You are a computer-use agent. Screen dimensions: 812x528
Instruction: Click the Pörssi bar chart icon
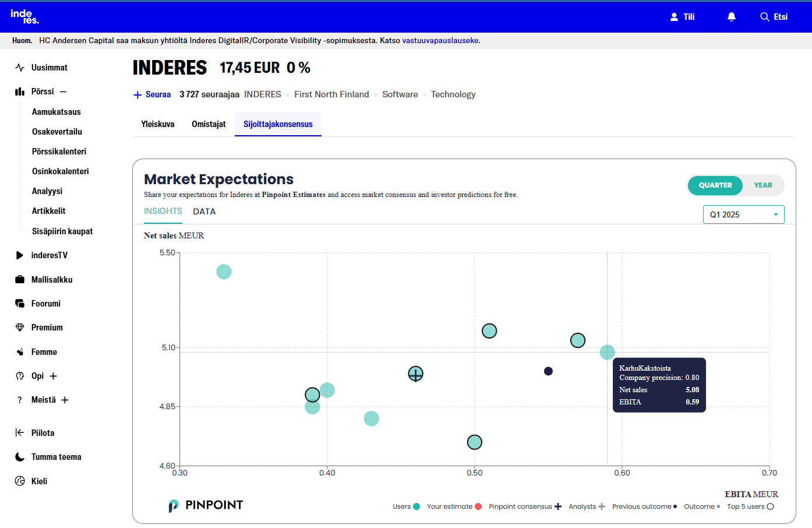(x=20, y=91)
